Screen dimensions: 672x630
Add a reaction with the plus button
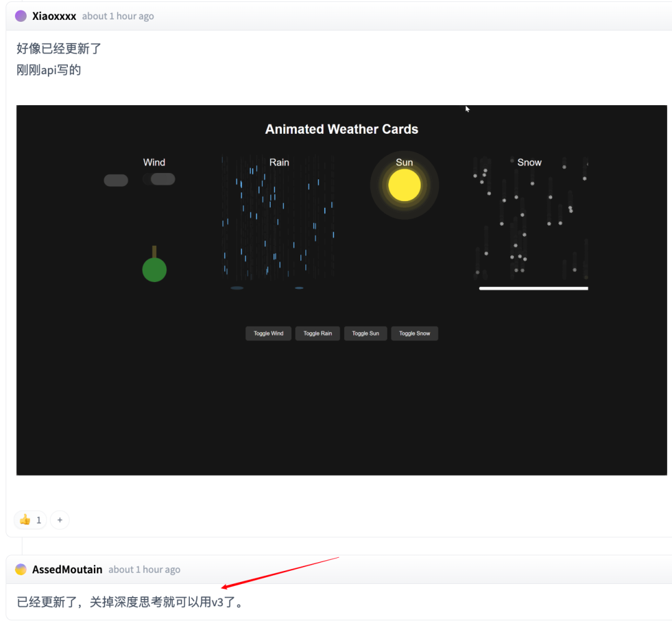pos(60,520)
